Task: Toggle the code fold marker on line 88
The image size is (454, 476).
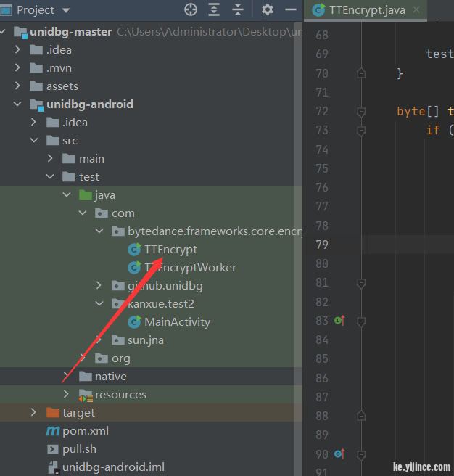Action: tap(361, 415)
